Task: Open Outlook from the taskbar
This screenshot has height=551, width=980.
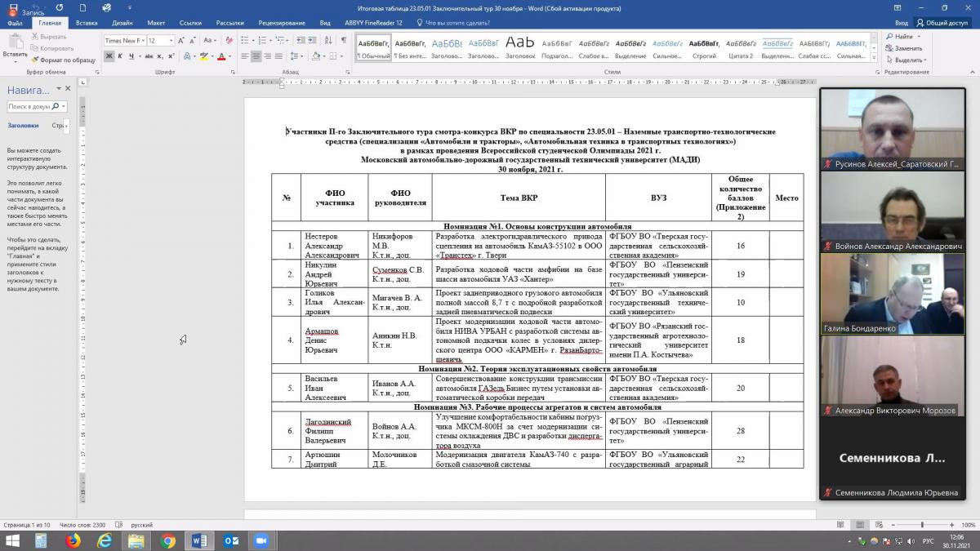Action: pyautogui.click(x=230, y=540)
